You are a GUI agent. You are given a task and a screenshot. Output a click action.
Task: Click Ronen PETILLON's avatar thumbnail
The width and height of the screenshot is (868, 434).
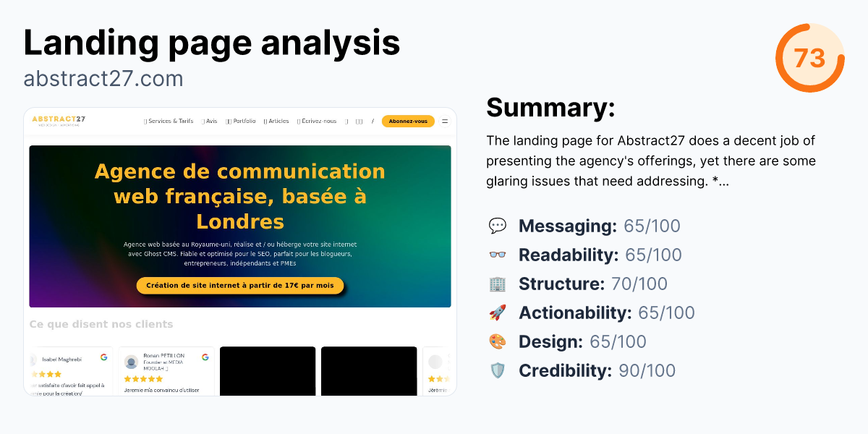point(132,362)
